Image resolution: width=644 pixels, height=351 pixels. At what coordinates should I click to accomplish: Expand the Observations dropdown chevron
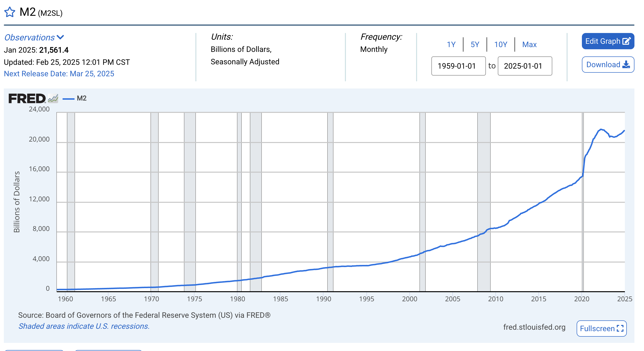[60, 37]
